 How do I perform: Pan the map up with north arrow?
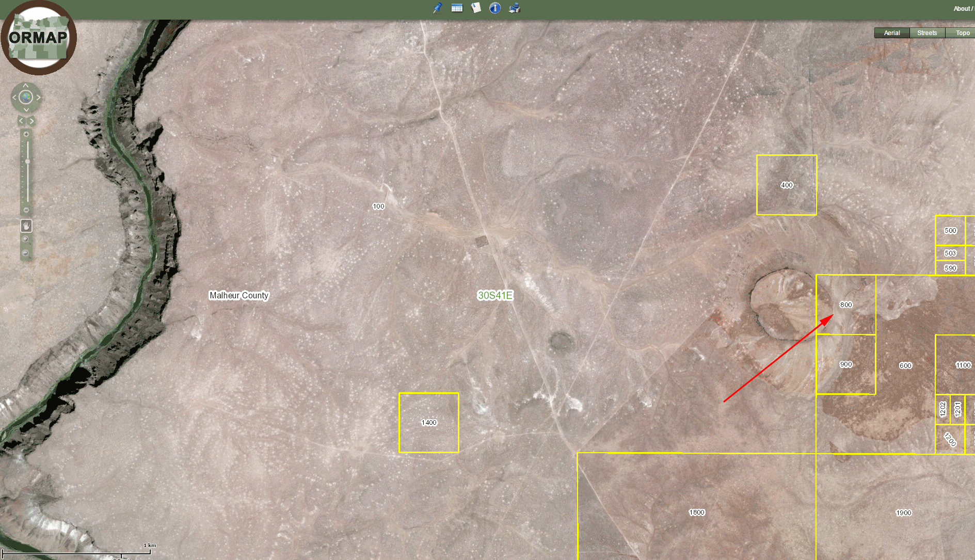point(26,85)
